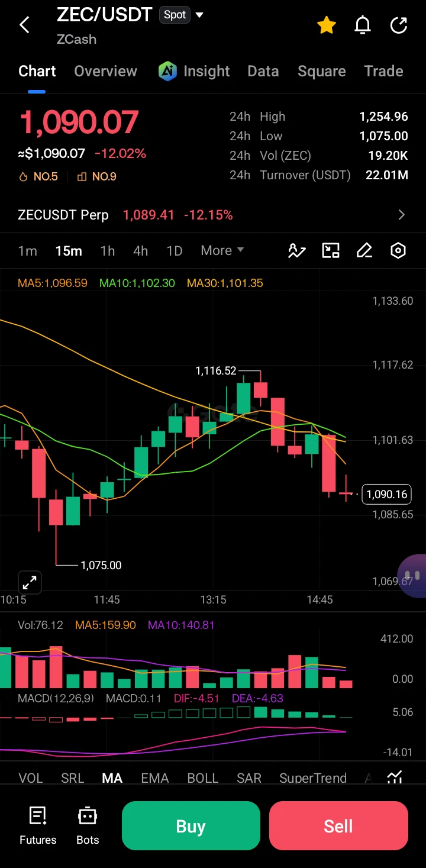The height and width of the screenshot is (868, 426).
Task: Open the More timeframes dropdown
Action: 222,250
